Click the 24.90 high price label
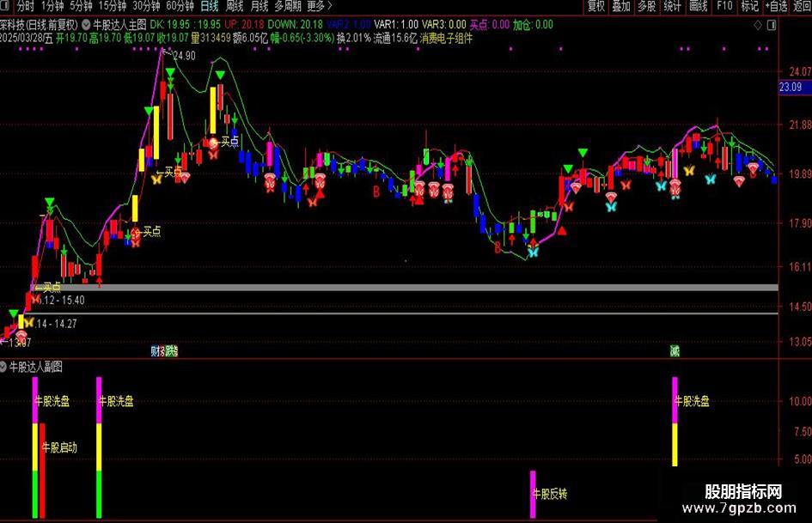Image resolution: width=812 pixels, height=523 pixels. [x=184, y=56]
